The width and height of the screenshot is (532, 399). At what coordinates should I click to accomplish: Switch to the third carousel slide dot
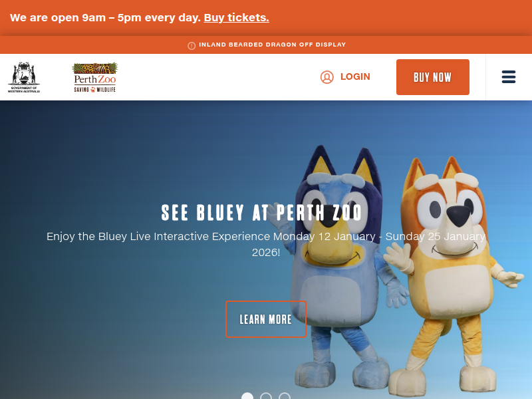[x=285, y=396]
